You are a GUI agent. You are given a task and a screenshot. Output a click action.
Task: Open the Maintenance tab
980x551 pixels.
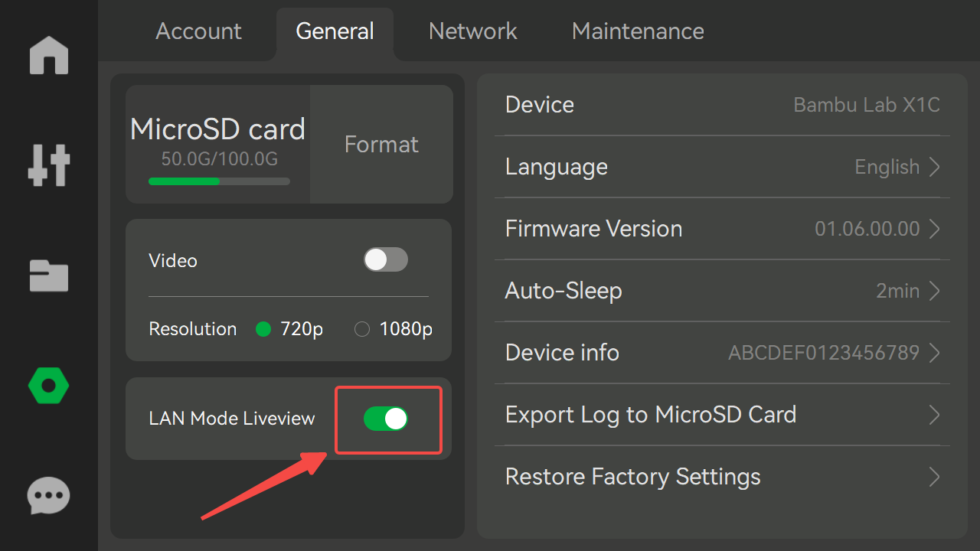[638, 31]
